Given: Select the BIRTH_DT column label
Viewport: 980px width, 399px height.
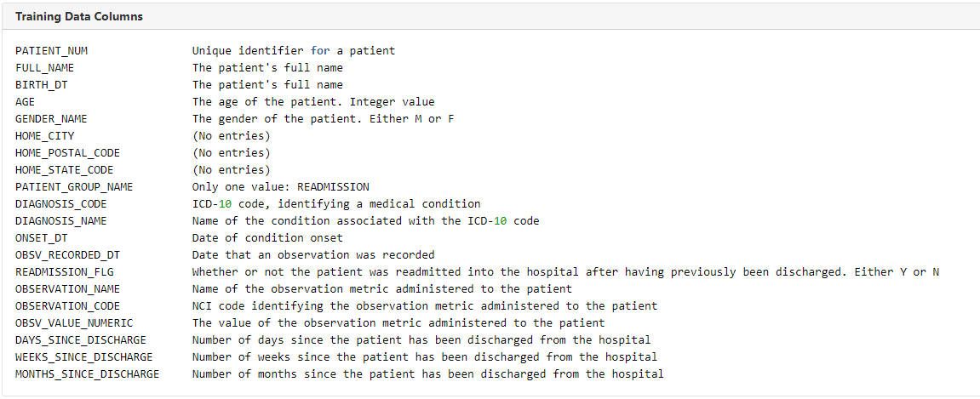Looking at the screenshot, I should coord(42,85).
